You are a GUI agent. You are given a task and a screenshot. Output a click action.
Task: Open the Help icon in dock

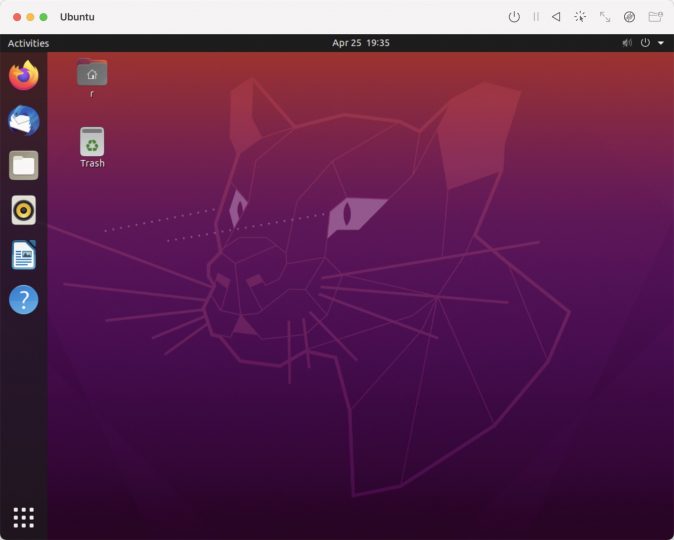[24, 300]
